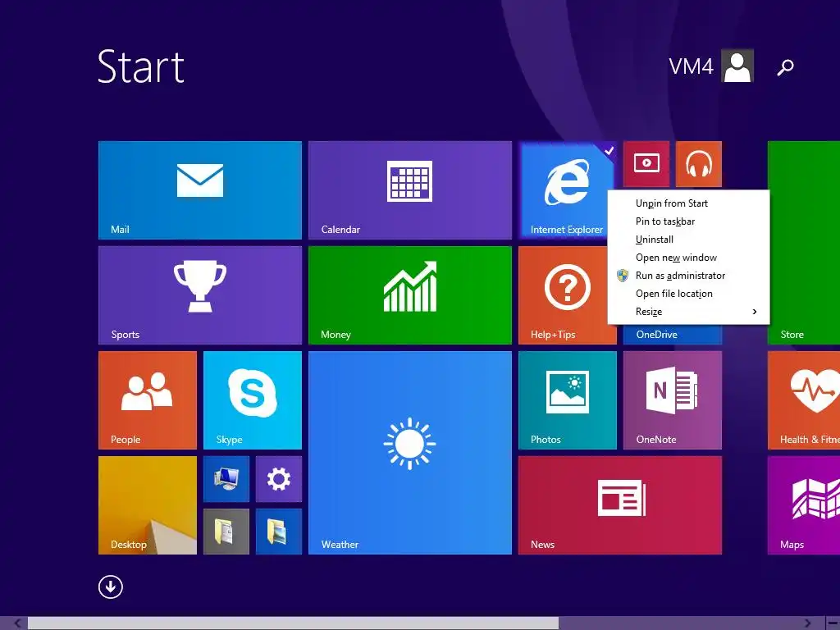Click the scrollbar left arrow
The height and width of the screenshot is (630, 840).
click(x=17, y=623)
